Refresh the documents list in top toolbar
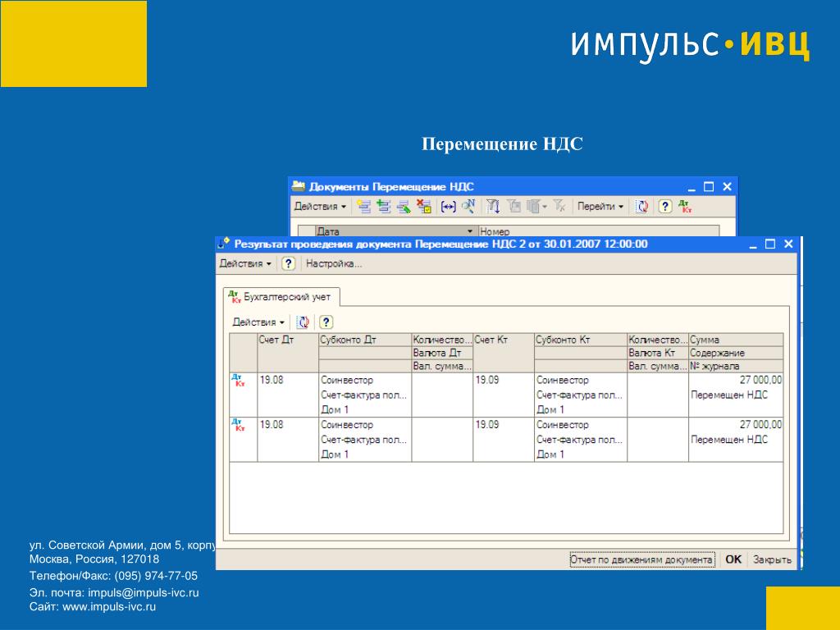 641,206
